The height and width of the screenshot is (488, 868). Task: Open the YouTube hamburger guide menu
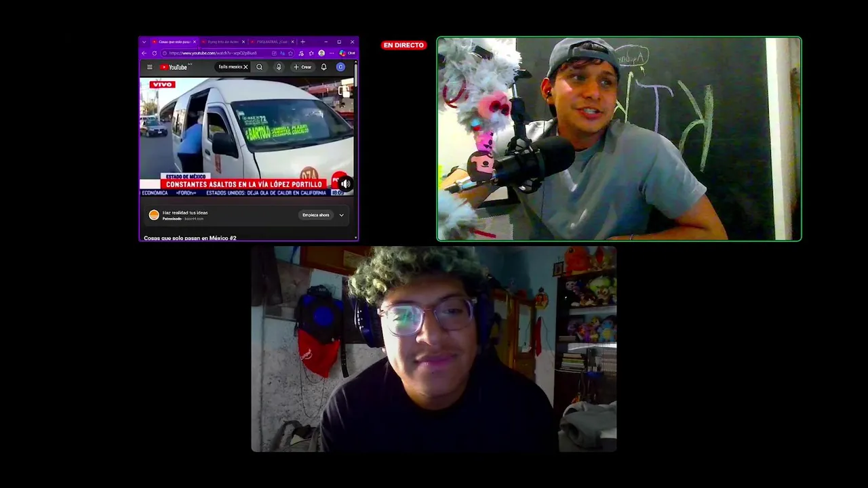click(x=150, y=67)
